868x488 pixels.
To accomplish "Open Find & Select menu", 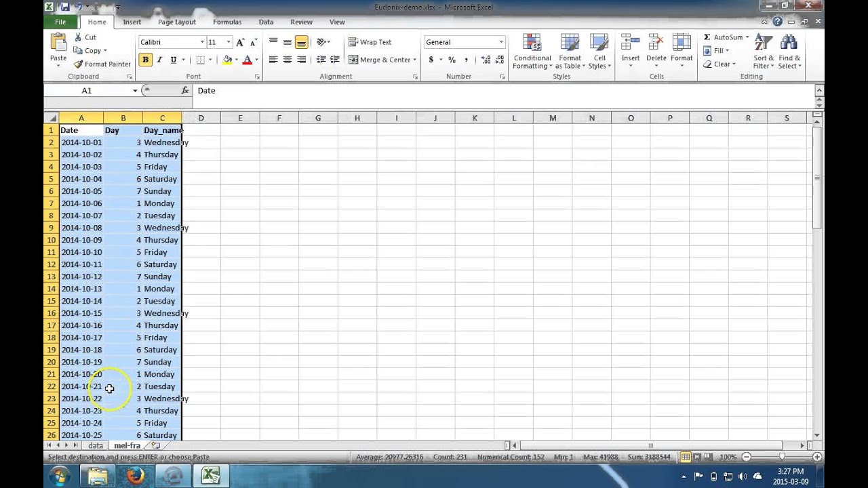I will pos(789,52).
